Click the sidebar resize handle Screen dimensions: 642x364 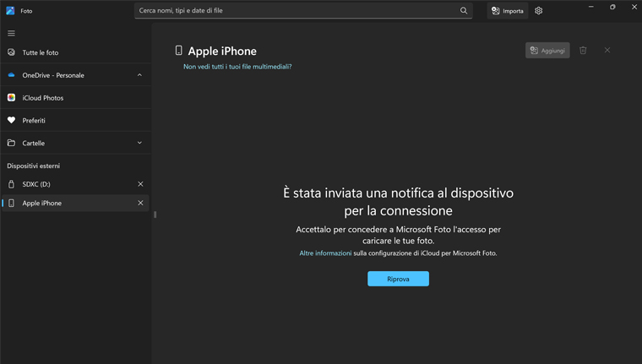coord(155,215)
